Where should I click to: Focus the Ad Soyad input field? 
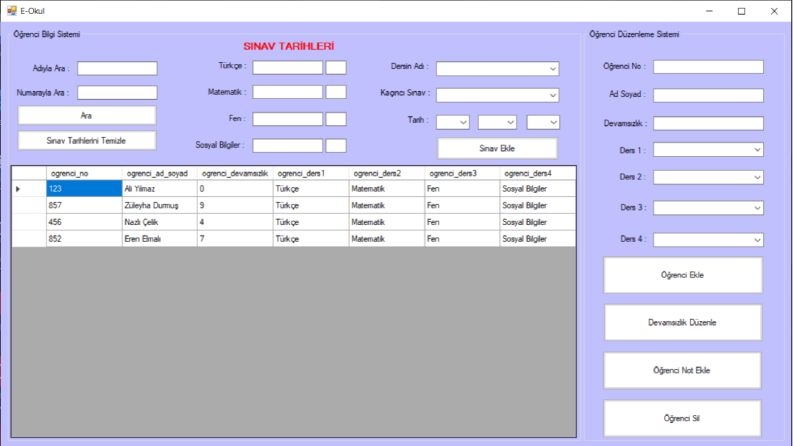pos(708,95)
